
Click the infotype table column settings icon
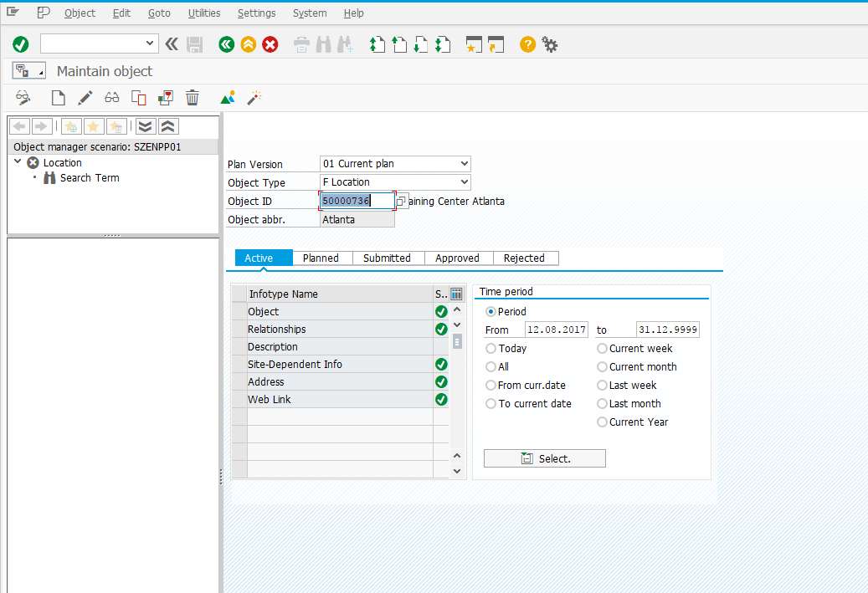tap(457, 294)
